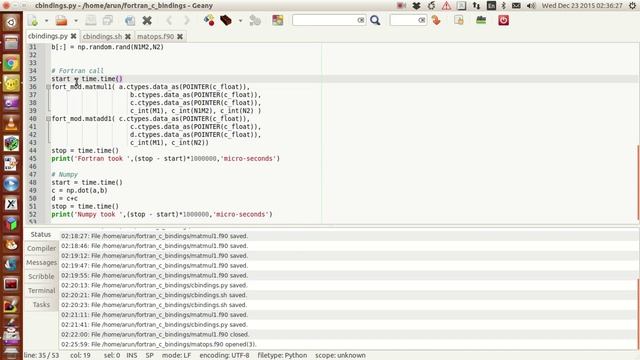Collapse the code fold at line 36
The height and width of the screenshot is (360, 640).
(48, 87)
